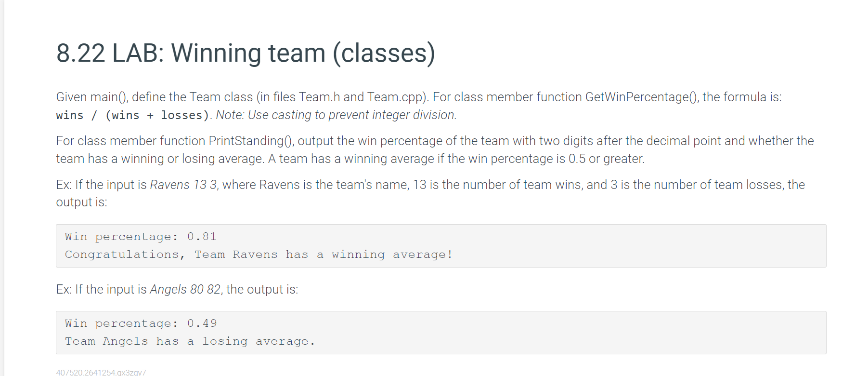This screenshot has width=868, height=376.
Task: Click the word 'GetWinPercentage()' in first paragraph
Action: 642,97
